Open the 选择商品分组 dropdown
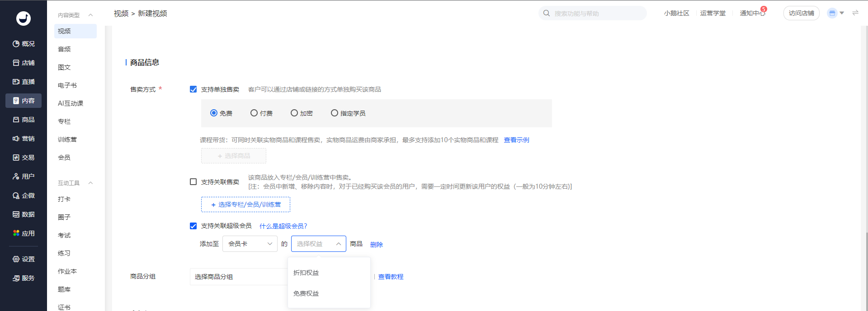868x311 pixels. click(x=239, y=277)
